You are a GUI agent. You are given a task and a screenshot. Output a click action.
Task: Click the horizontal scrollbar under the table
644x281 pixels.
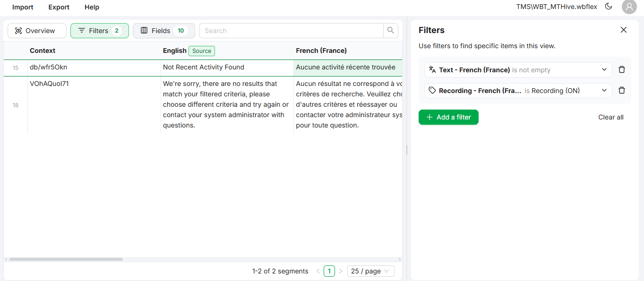pos(66,259)
